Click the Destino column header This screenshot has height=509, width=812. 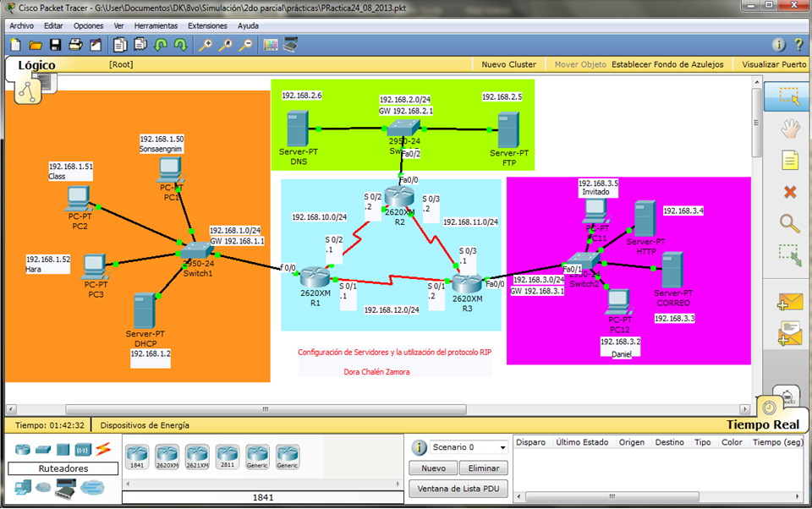(669, 442)
